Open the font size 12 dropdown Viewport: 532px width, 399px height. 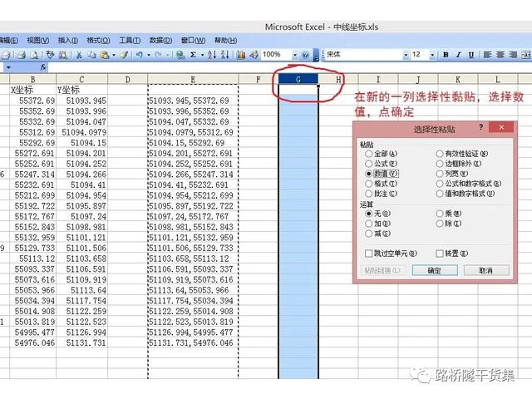pyautogui.click(x=432, y=55)
